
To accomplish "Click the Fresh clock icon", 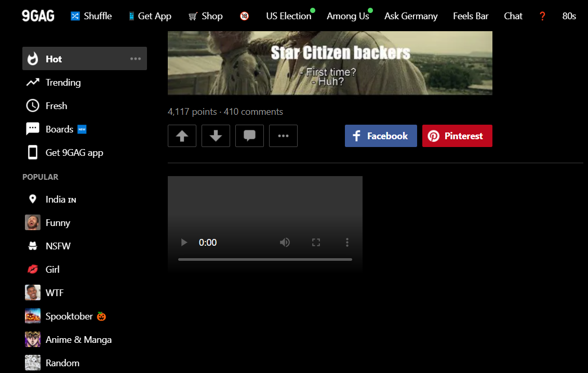I will tap(33, 105).
